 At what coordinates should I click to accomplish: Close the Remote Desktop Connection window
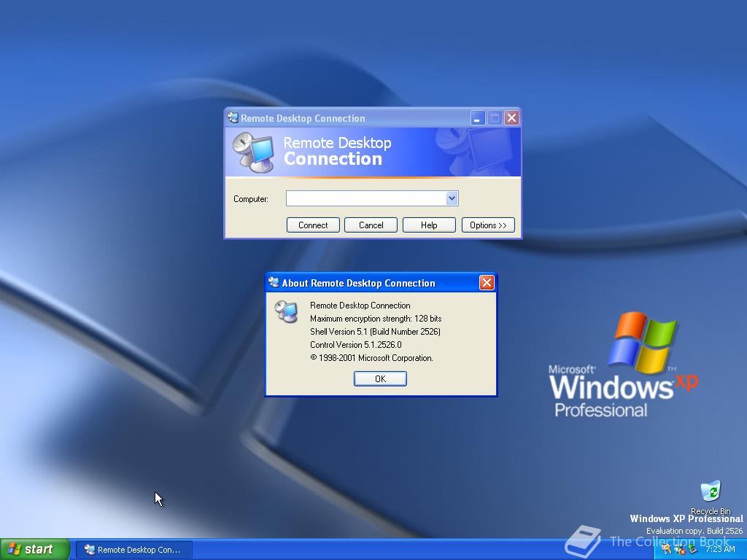[511, 117]
